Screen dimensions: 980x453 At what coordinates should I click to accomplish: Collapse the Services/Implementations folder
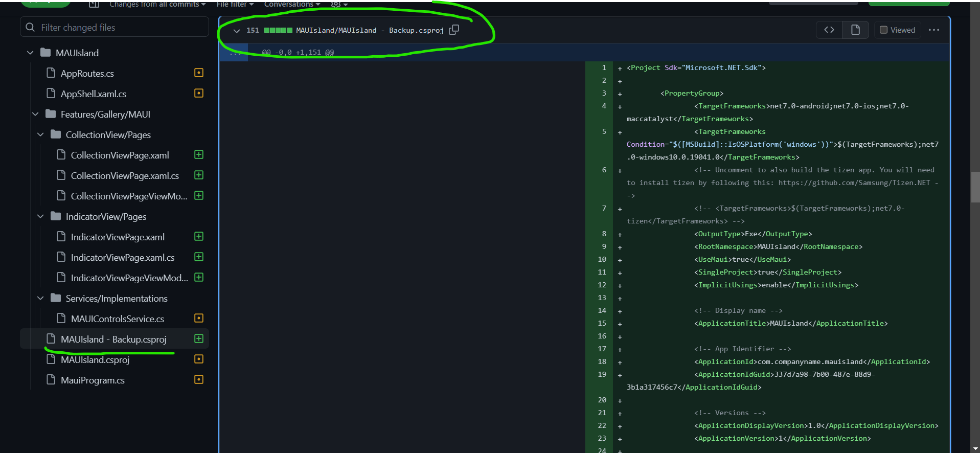pos(40,298)
